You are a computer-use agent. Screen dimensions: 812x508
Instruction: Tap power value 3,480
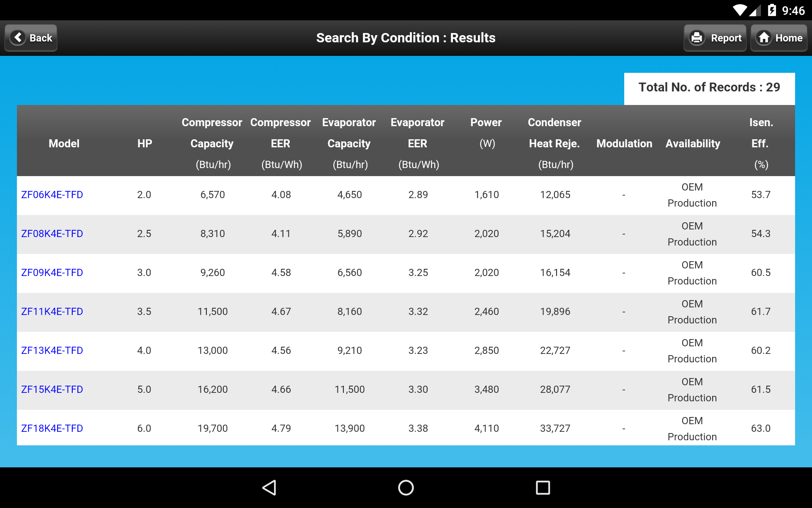pos(487,389)
